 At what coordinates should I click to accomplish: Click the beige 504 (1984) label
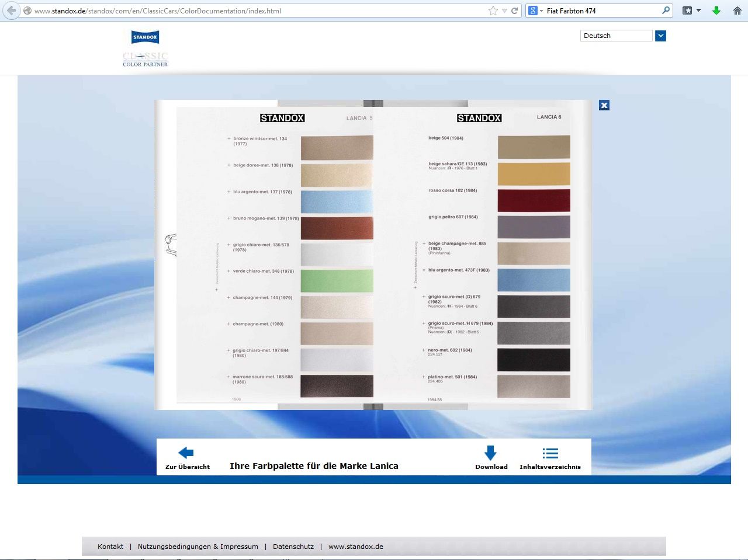(446, 138)
